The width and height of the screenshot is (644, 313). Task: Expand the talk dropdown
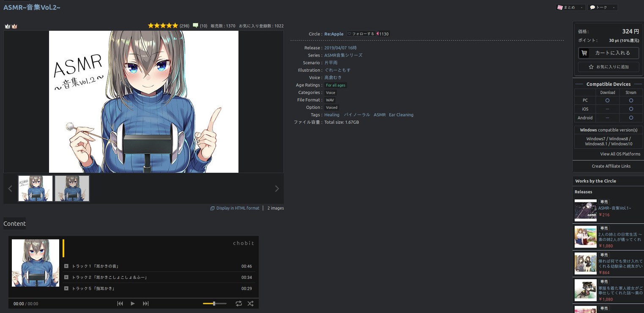click(x=614, y=7)
